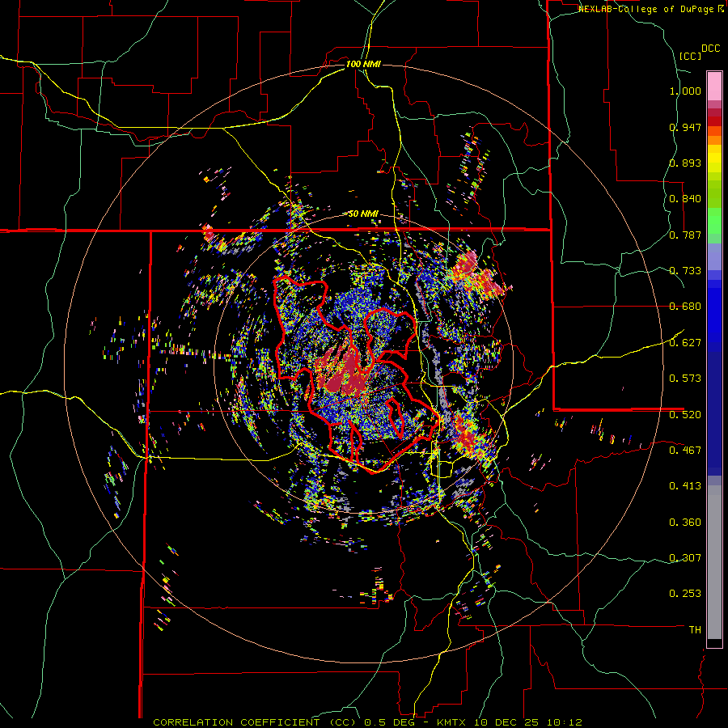Click the DCC label above the color scale
728x728 pixels.
[711, 49]
